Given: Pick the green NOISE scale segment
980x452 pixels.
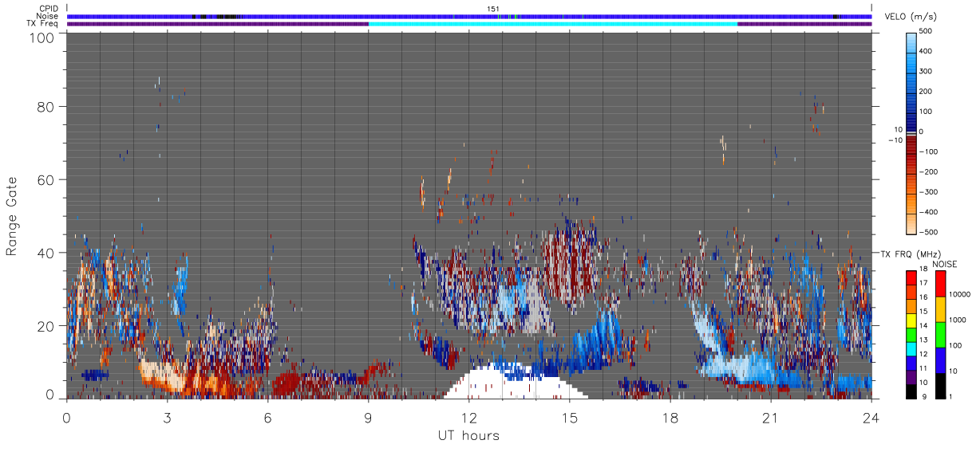Looking at the screenshot, I should 939,333.
